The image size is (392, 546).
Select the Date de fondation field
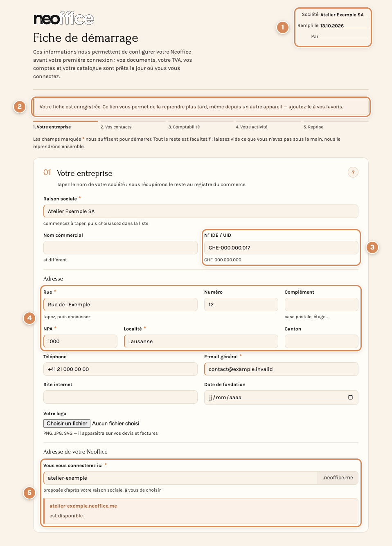pyautogui.click(x=281, y=398)
